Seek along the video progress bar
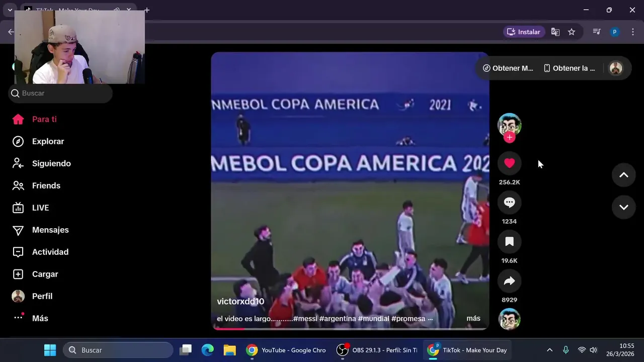The height and width of the screenshot is (362, 644). pos(350,329)
